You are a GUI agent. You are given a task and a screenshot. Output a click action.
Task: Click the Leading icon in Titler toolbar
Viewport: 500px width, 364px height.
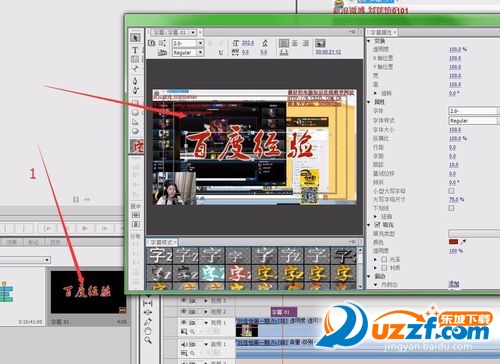265,43
